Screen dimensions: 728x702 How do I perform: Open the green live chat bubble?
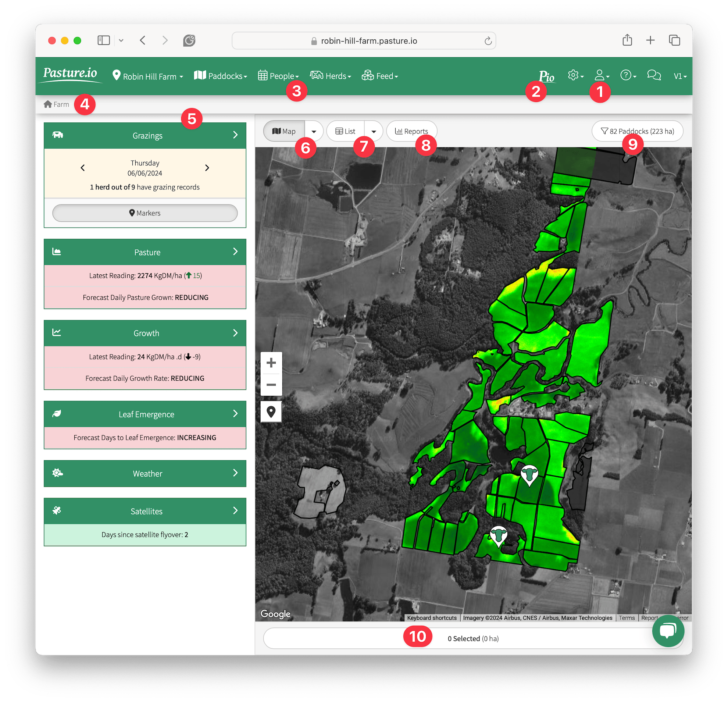668,631
